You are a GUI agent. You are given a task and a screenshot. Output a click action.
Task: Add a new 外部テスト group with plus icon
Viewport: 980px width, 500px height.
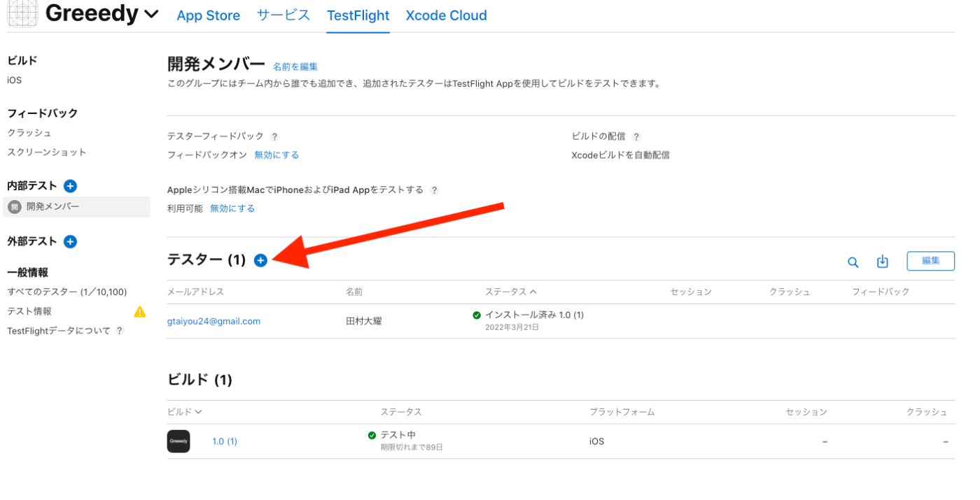pyautogui.click(x=70, y=242)
